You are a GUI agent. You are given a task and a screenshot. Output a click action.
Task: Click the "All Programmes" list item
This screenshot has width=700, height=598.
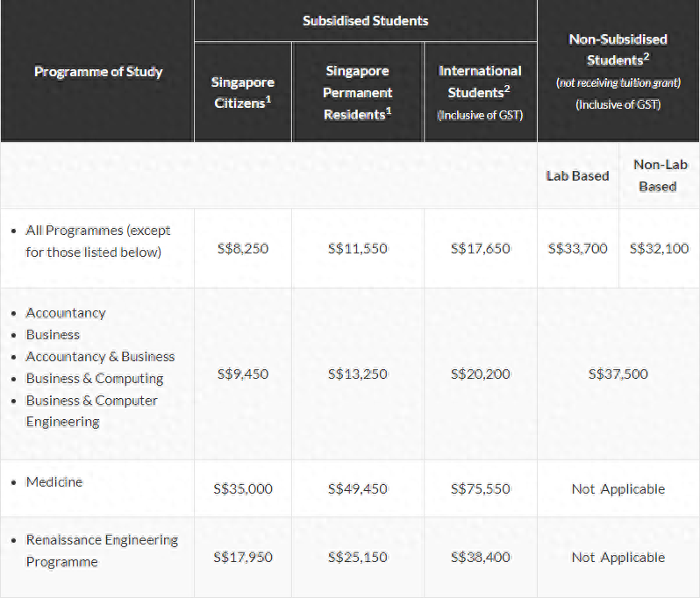pyautogui.click(x=98, y=241)
